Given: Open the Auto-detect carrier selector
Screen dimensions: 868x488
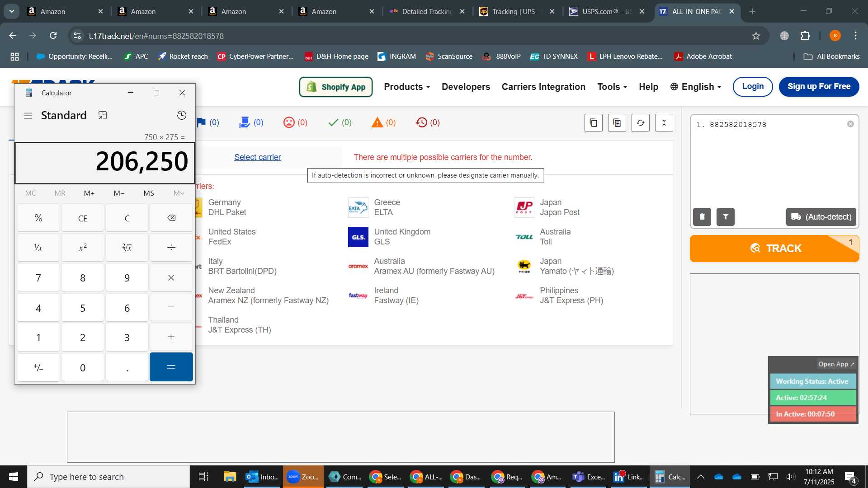Looking at the screenshot, I should (821, 217).
